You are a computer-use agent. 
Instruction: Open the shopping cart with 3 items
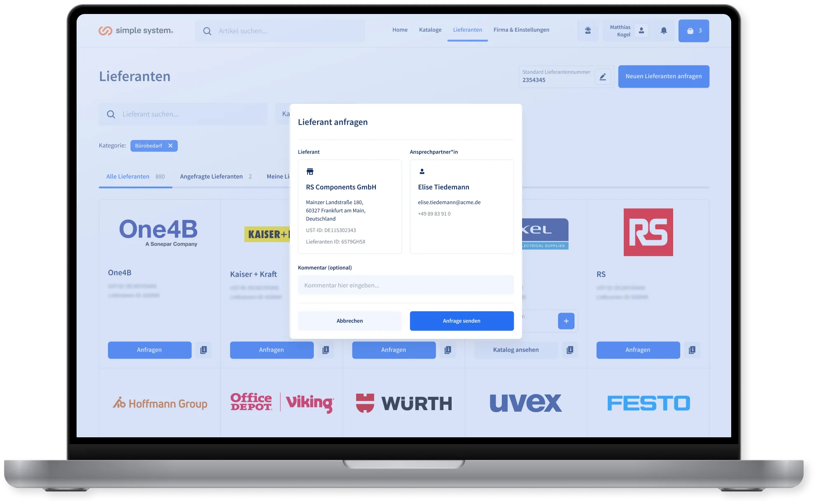click(x=694, y=30)
